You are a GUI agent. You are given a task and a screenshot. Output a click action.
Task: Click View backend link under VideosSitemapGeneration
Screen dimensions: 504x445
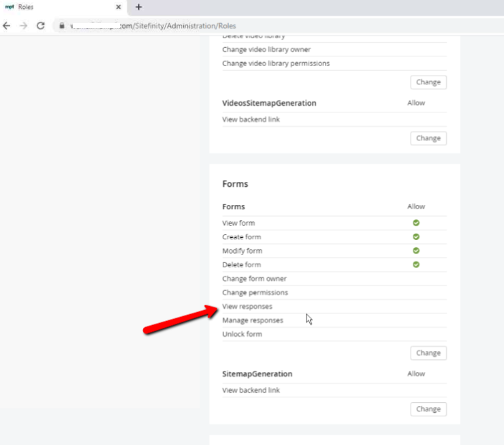(x=251, y=119)
